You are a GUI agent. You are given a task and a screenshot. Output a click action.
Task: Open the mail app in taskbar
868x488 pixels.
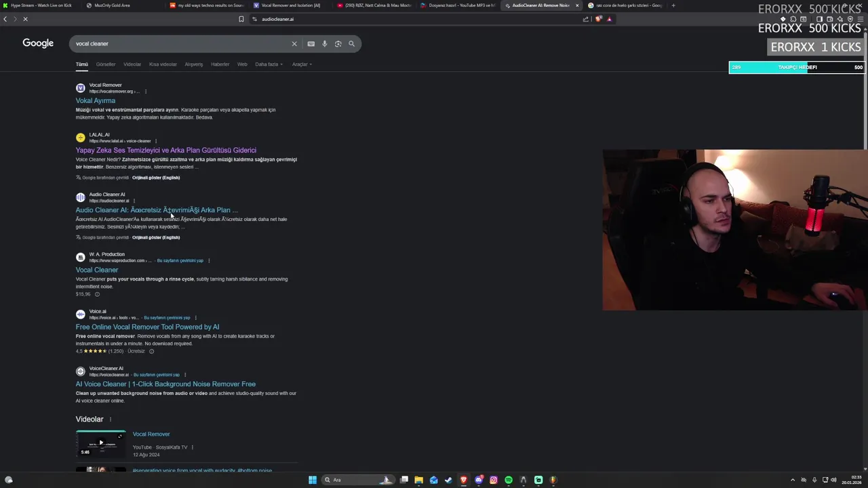click(434, 480)
